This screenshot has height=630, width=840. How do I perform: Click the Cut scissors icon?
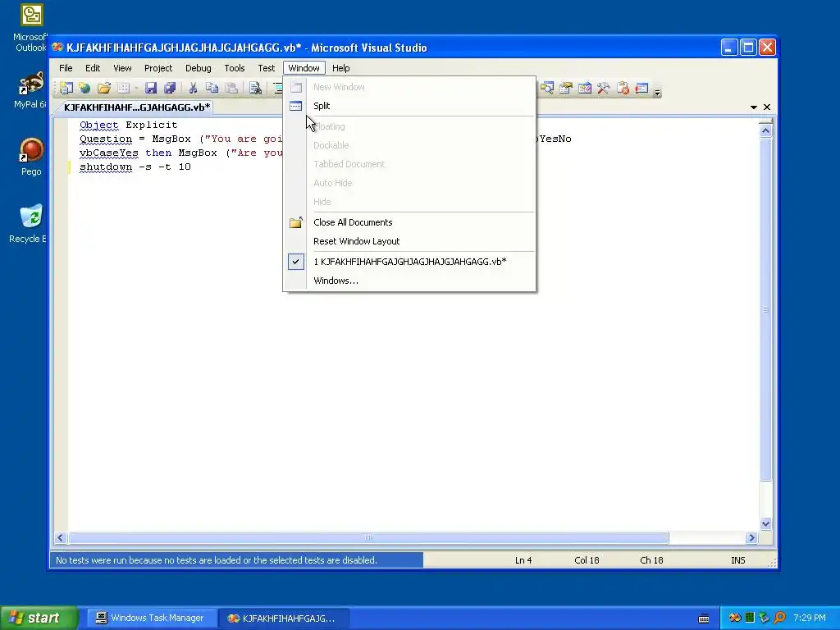[193, 88]
